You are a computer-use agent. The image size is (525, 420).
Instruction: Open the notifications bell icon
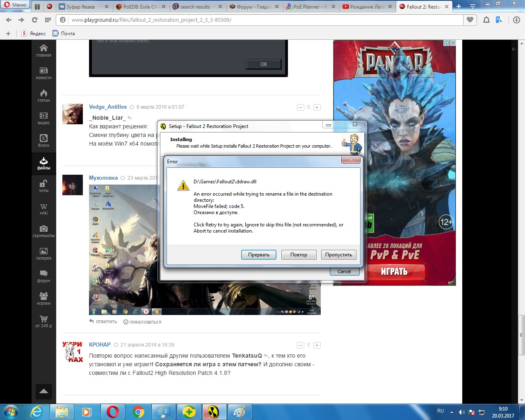coord(486,20)
